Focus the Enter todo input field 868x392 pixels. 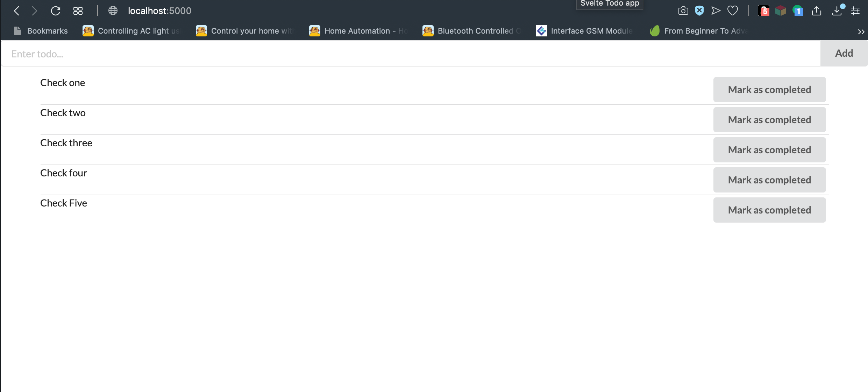[411, 54]
